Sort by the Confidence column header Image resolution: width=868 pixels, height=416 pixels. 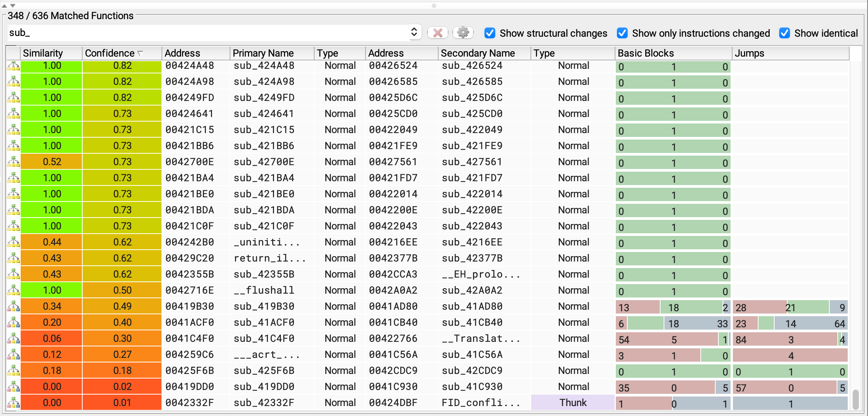[x=122, y=53]
